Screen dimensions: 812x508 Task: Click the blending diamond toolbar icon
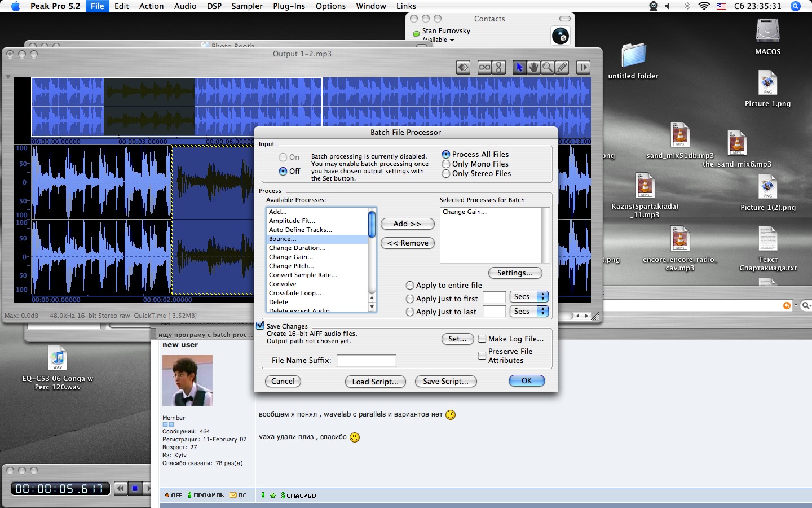coord(463,67)
